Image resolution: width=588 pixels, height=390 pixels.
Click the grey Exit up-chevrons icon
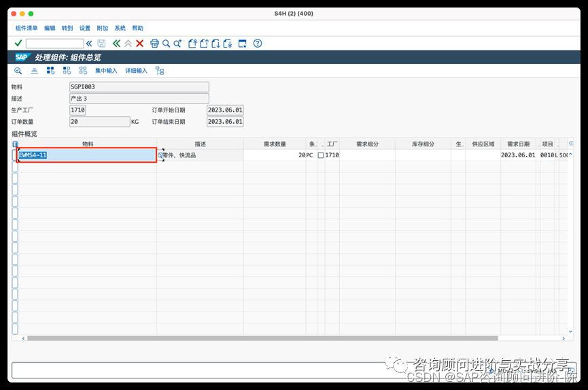[128, 44]
